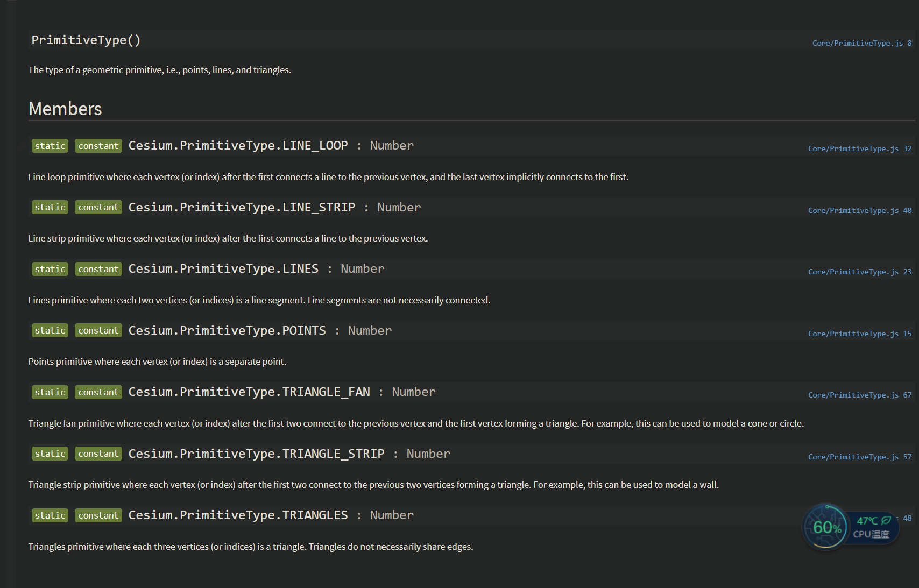
Task: Click the PrimitiveType() title heading
Action: pyautogui.click(x=86, y=40)
